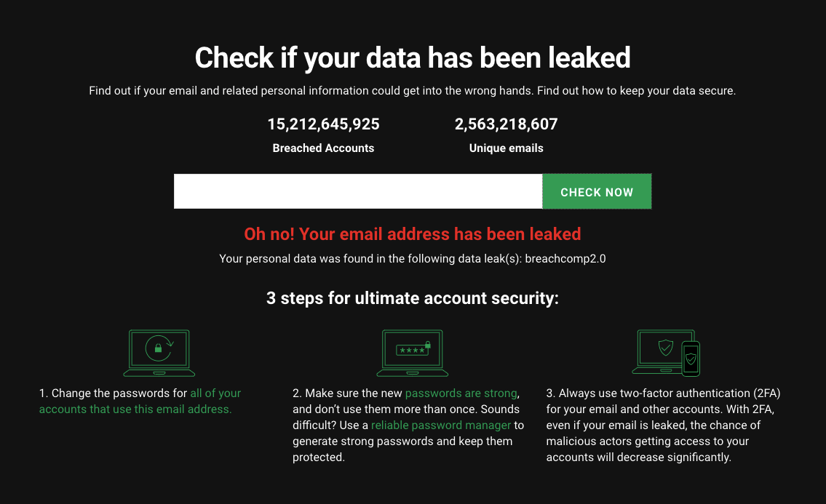Click the 2,563,218,607 unique emails number
The image size is (826, 504).
coord(507,124)
